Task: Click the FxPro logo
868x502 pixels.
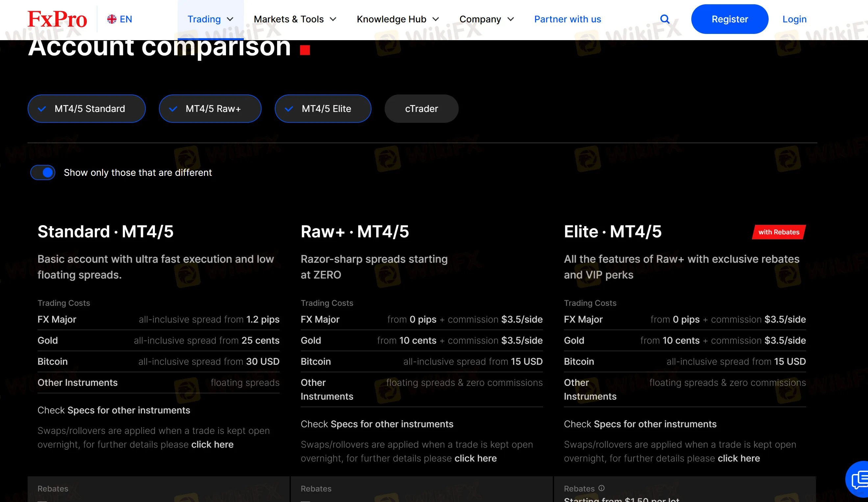Action: click(57, 19)
